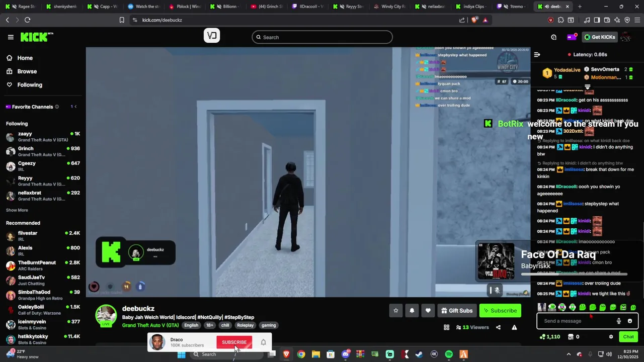Reload the page
Image resolution: width=644 pixels, height=362 pixels.
[x=27, y=20]
